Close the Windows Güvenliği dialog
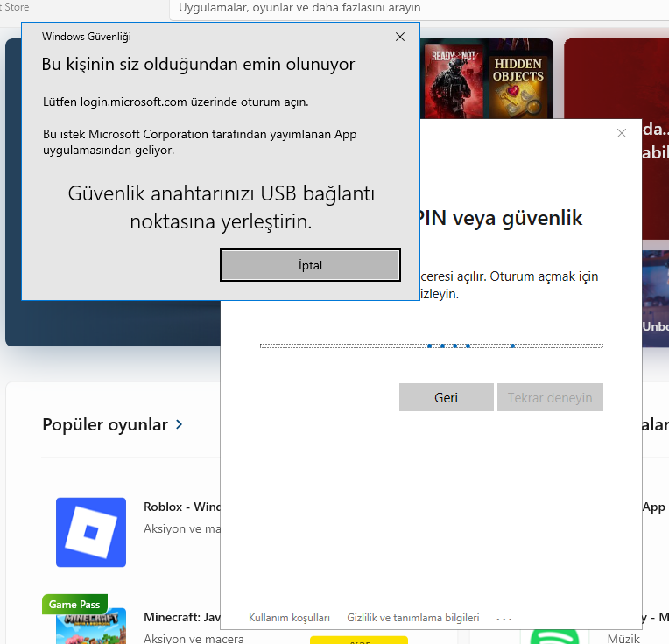 click(400, 37)
